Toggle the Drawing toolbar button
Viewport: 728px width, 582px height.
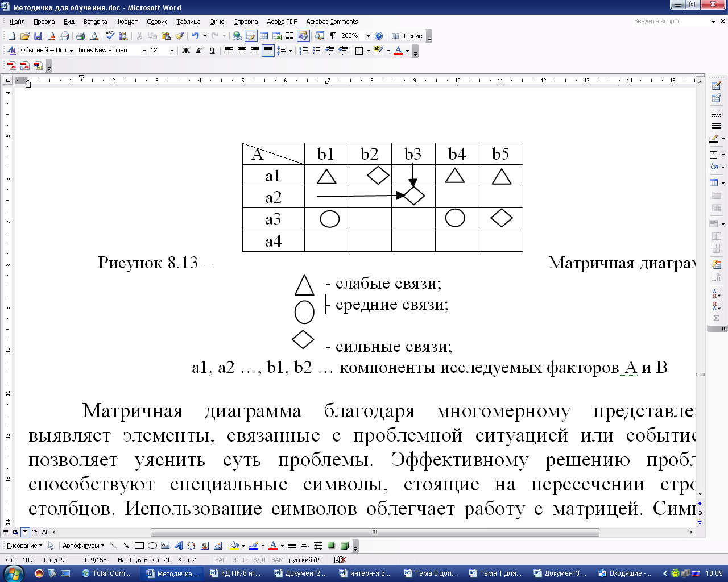pyautogui.click(x=303, y=36)
